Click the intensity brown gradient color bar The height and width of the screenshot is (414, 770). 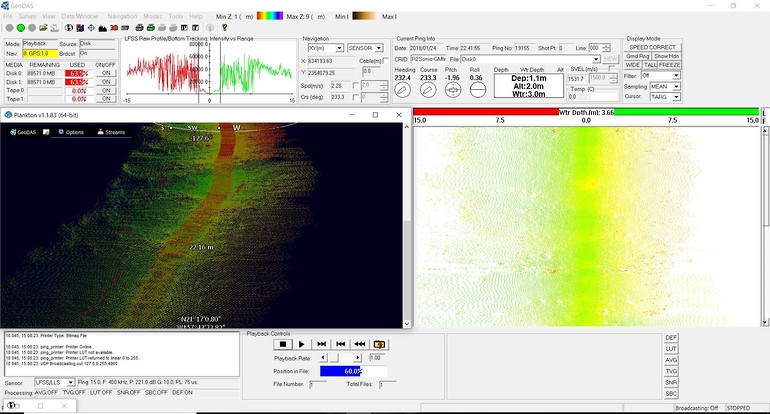click(365, 16)
